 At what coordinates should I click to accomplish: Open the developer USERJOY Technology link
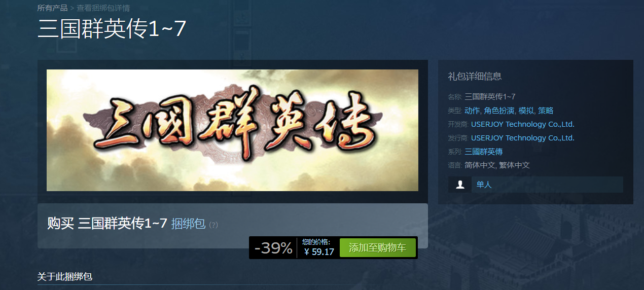coord(522,124)
